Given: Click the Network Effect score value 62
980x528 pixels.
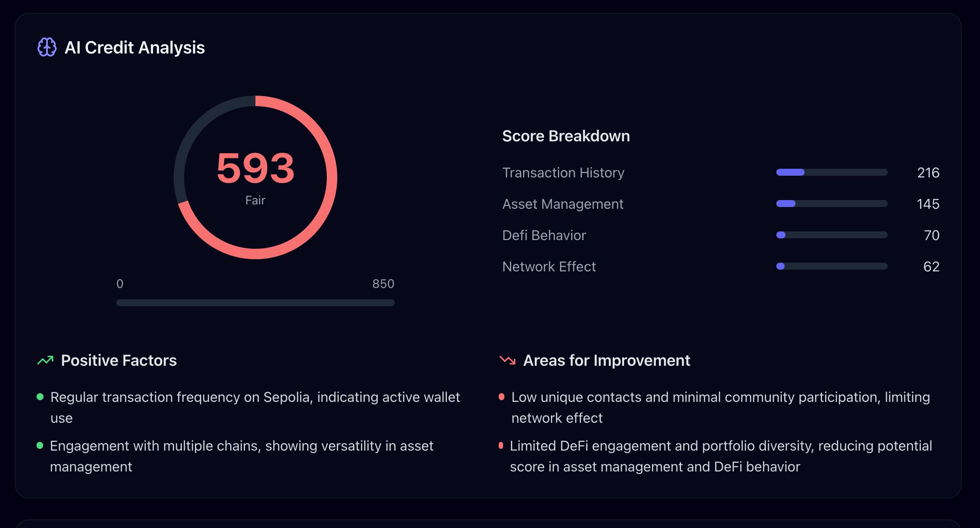Looking at the screenshot, I should (x=931, y=266).
